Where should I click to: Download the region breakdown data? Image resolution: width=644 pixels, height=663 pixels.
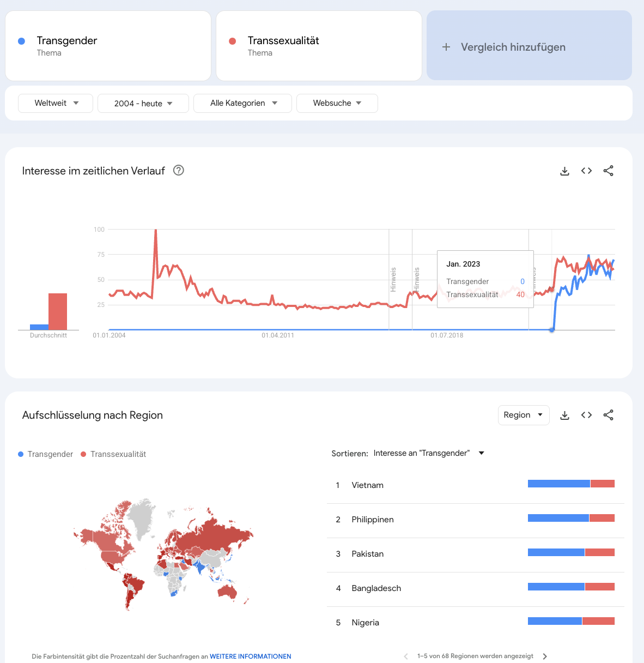[x=564, y=415]
